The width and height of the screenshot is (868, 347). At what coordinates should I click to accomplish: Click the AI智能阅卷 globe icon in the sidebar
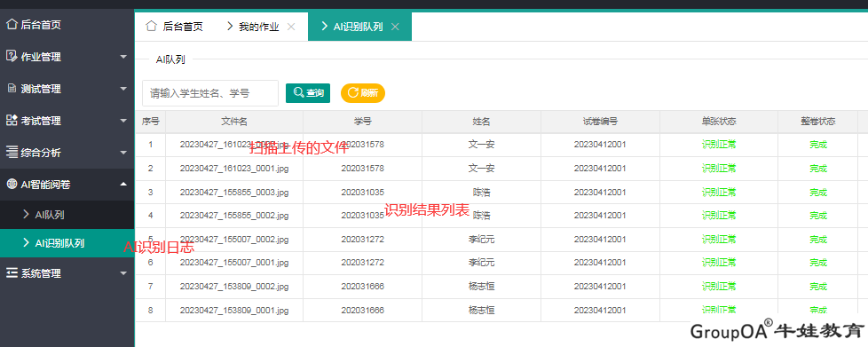(x=12, y=185)
